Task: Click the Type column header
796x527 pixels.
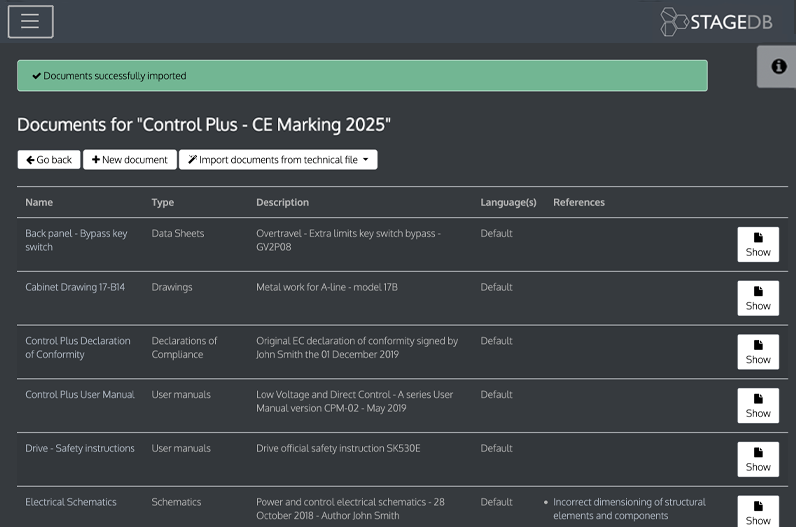Action: click(x=162, y=202)
